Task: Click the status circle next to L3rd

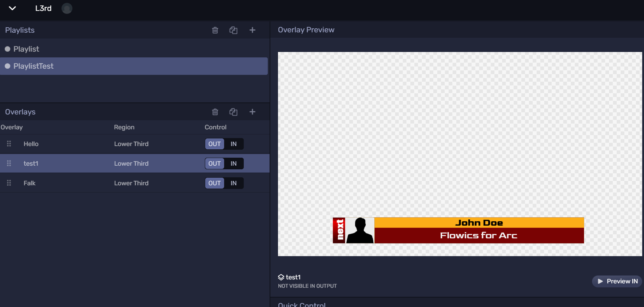Action: click(67, 8)
